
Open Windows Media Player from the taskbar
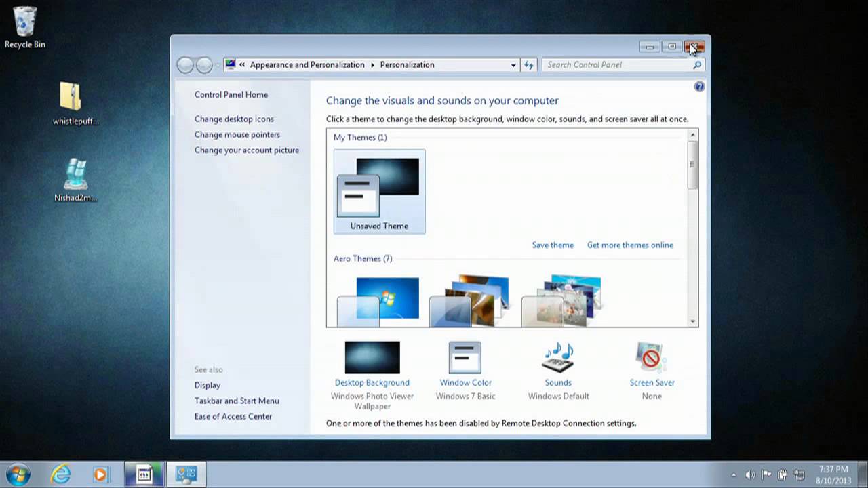[x=101, y=474]
